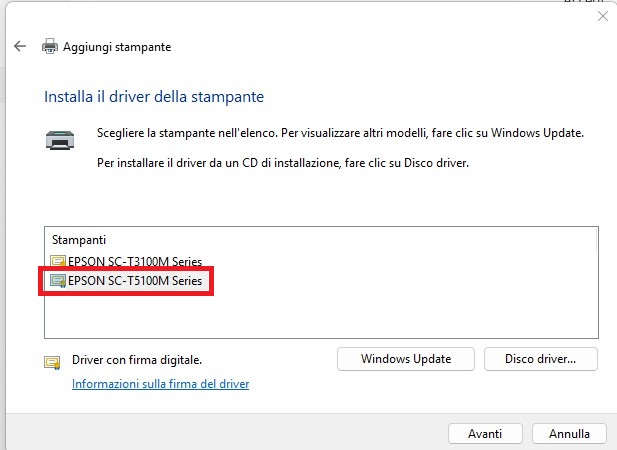Viewport: 617px width, 450px height.
Task: Click the printer icon beside Aggiungi stampante
Action: pos(50,47)
